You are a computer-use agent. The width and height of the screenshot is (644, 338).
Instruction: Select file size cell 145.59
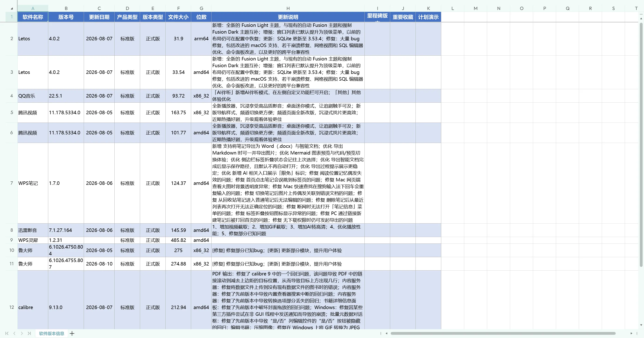pyautogui.click(x=178, y=230)
